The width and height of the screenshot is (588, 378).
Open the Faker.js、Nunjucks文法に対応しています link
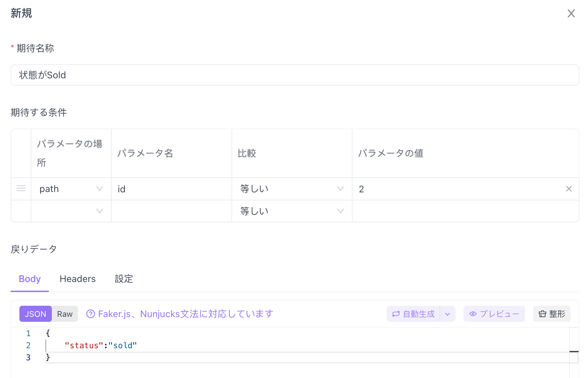[186, 314]
